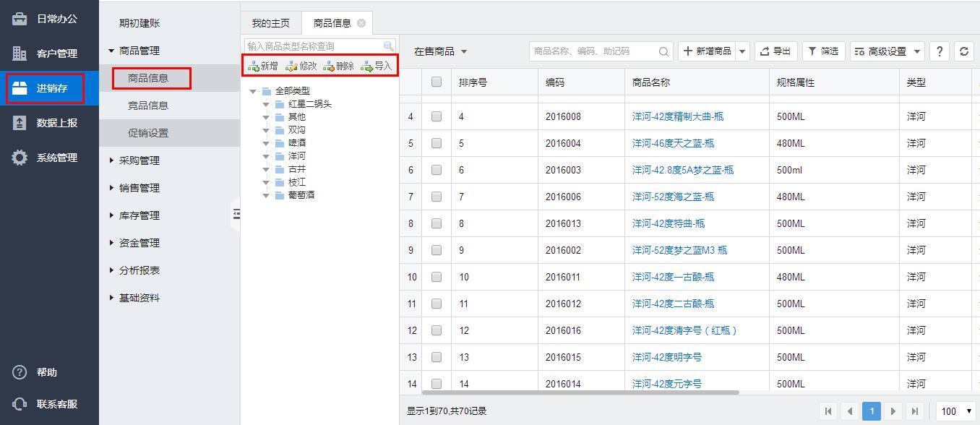The height and width of the screenshot is (425, 980).
Task: Click 删除 in the category toolbar
Action: (x=338, y=66)
